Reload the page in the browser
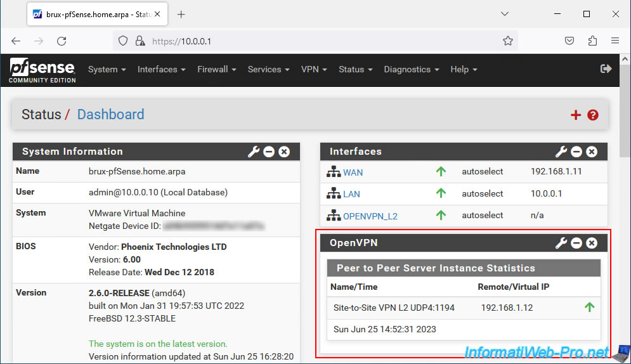This screenshot has height=364, width=631. coord(62,41)
